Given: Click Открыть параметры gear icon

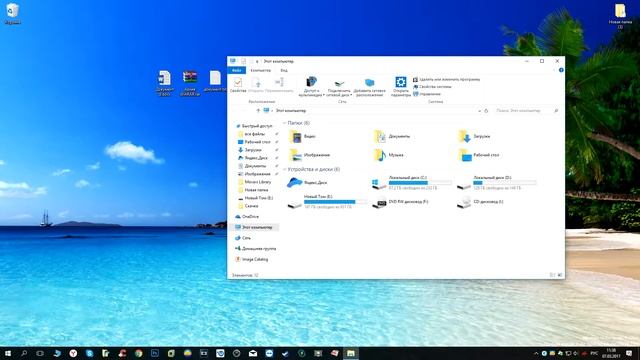Looking at the screenshot, I should tap(400, 87).
